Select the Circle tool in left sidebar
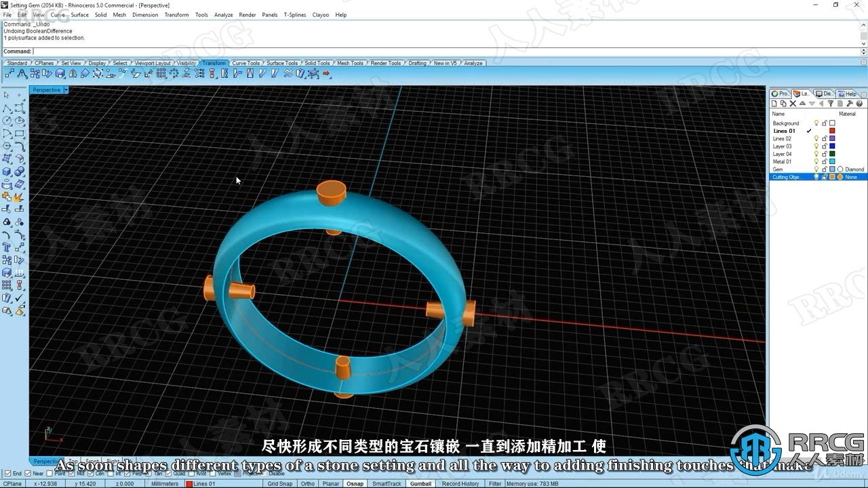The image size is (868, 488). [7, 121]
